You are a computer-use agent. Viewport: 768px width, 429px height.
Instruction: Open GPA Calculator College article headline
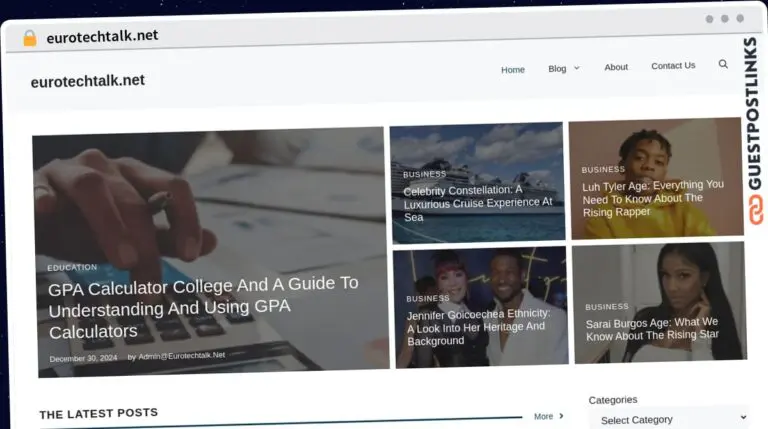[x=203, y=308]
